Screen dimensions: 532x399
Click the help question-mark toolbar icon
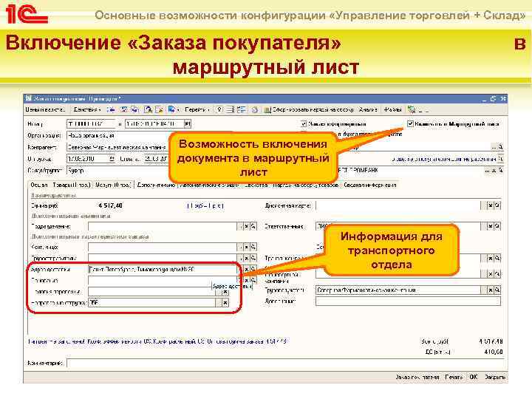220,109
